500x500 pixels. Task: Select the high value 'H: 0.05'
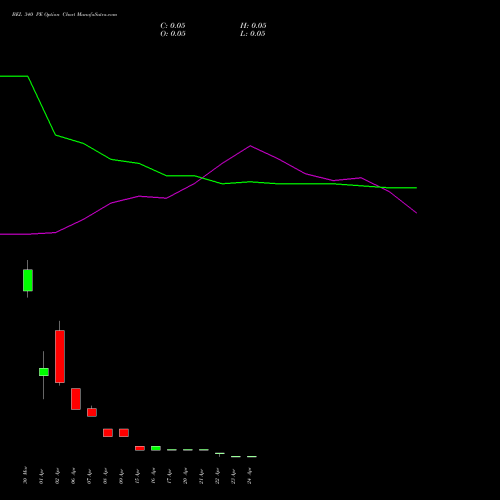point(253,26)
